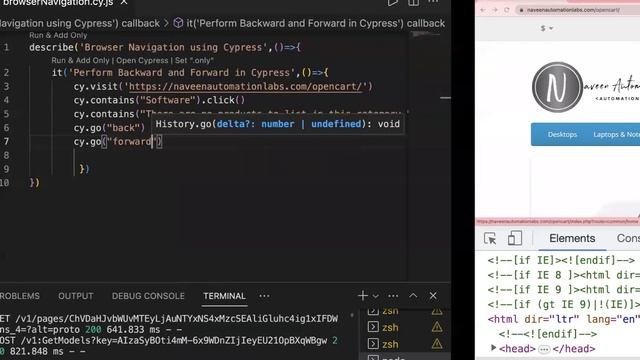Close the terminal panel
Screen dimensions: 640x360
point(433,296)
